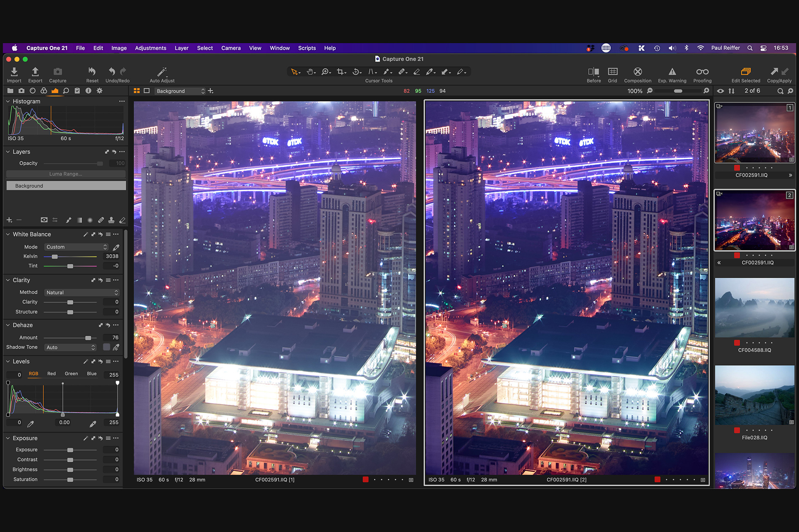The width and height of the screenshot is (799, 532).
Task: Collapse the White Balance panel
Action: pos(8,234)
